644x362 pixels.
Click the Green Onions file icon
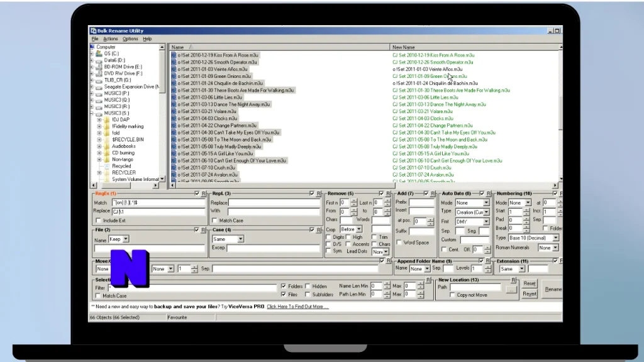click(174, 76)
